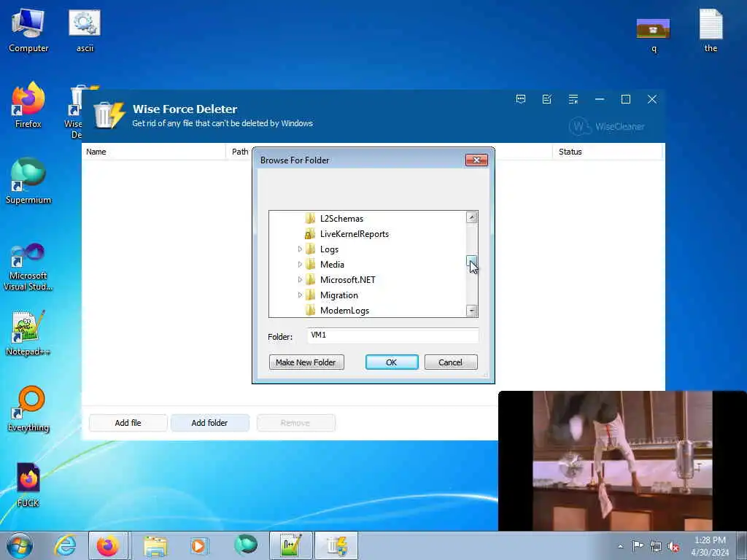Image resolution: width=747 pixels, height=560 pixels.
Task: Open the Wise Force Deleter menu list icon
Action: coord(573,99)
